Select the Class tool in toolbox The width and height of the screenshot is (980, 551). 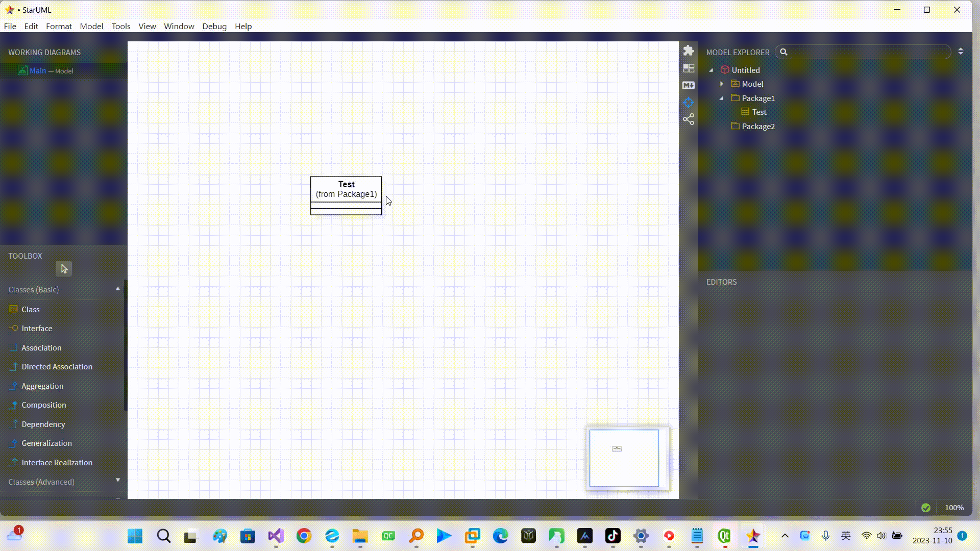31,309
